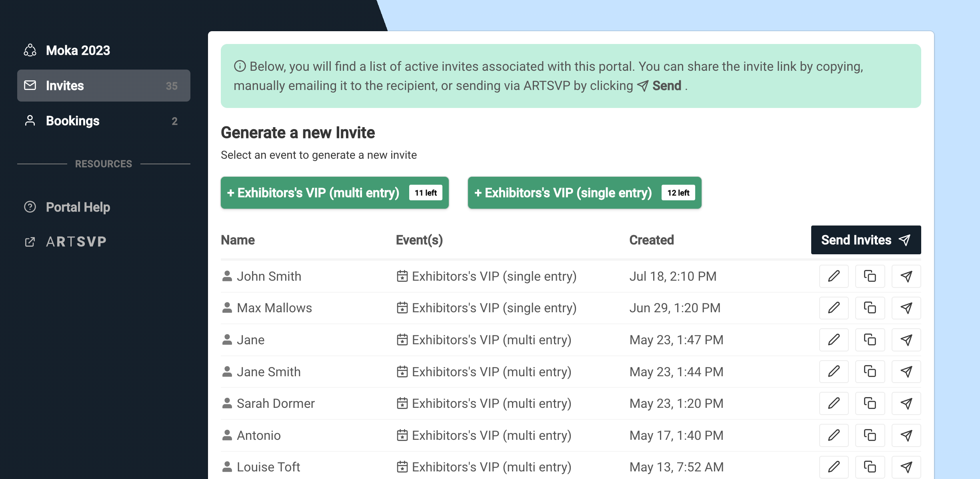Open the Invites section in sidebar

(104, 86)
